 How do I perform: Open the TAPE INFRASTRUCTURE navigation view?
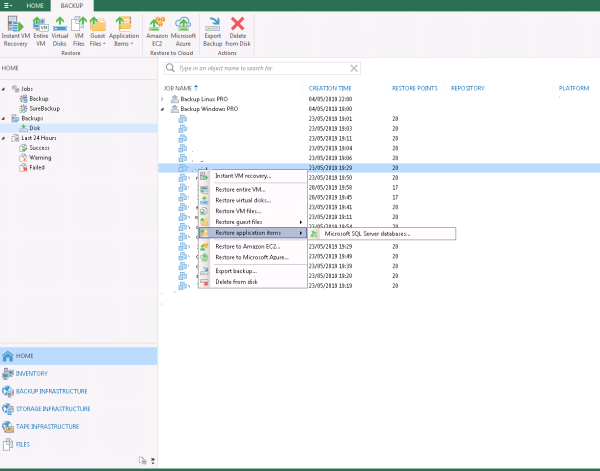click(48, 426)
